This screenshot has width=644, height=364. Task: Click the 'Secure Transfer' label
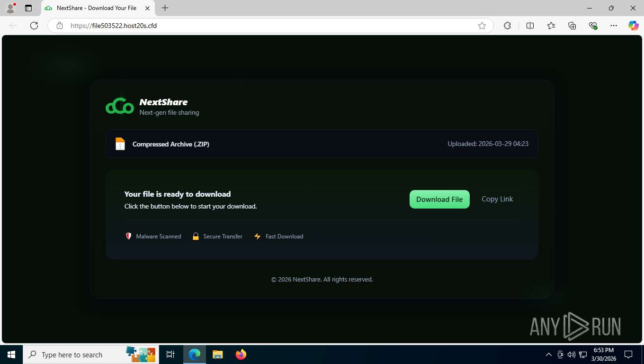pos(223,236)
